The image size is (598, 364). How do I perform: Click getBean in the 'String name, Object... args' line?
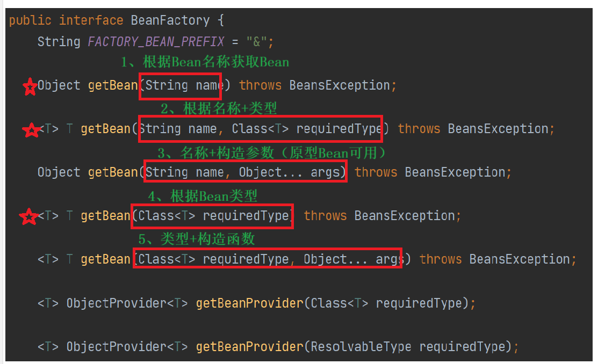tap(113, 172)
